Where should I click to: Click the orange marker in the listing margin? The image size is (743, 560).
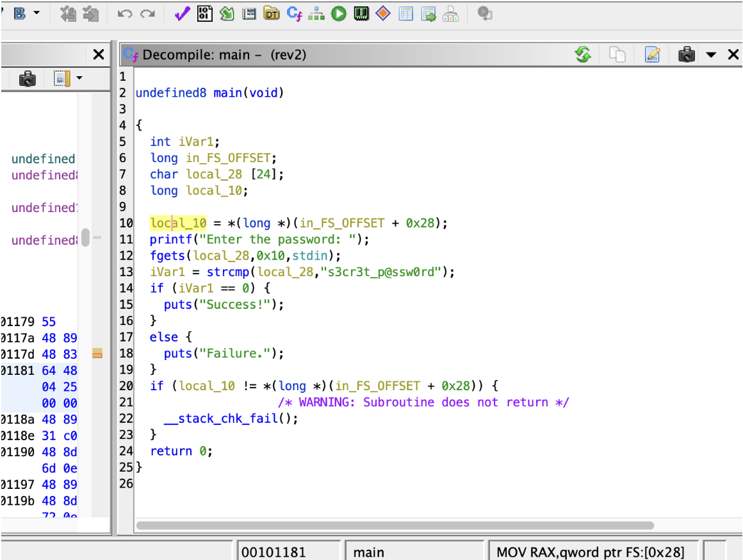point(97,353)
